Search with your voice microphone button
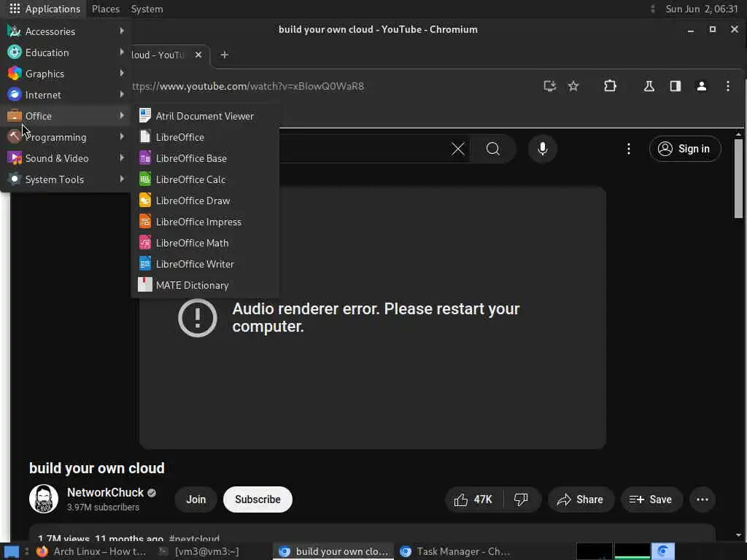The image size is (747, 560). [542, 149]
